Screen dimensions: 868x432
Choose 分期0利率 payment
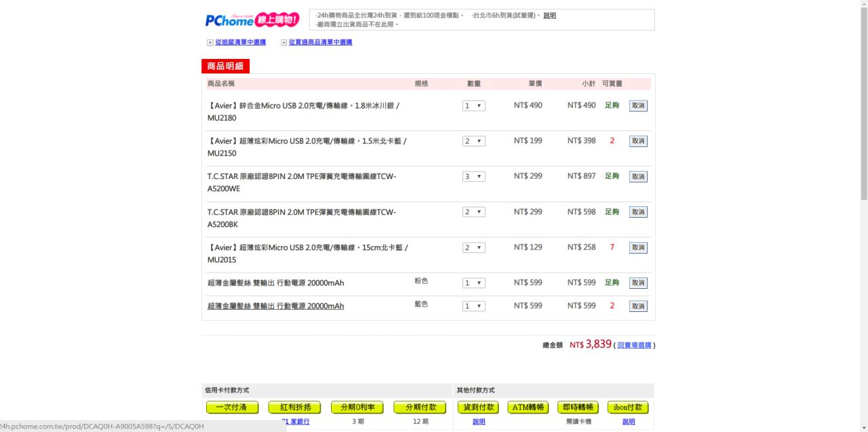coord(357,408)
